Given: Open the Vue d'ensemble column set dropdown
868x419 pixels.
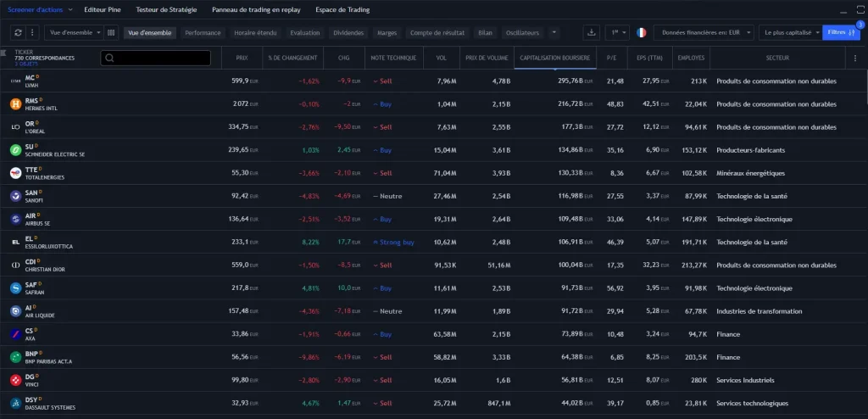Looking at the screenshot, I should pos(75,33).
